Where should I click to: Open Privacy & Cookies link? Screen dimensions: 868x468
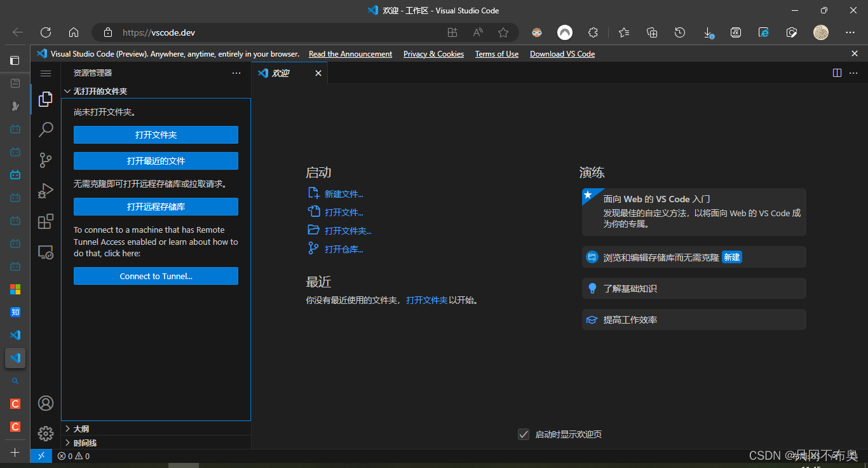click(433, 54)
